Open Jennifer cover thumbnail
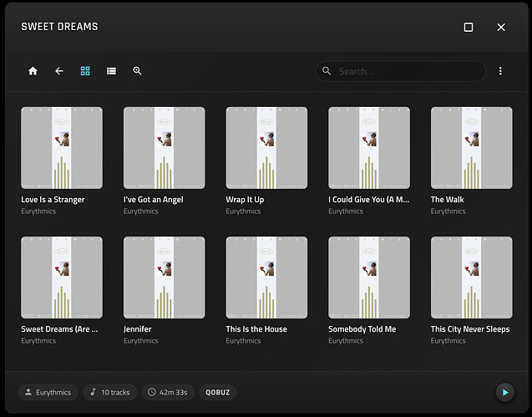The image size is (532, 417). pos(165,277)
